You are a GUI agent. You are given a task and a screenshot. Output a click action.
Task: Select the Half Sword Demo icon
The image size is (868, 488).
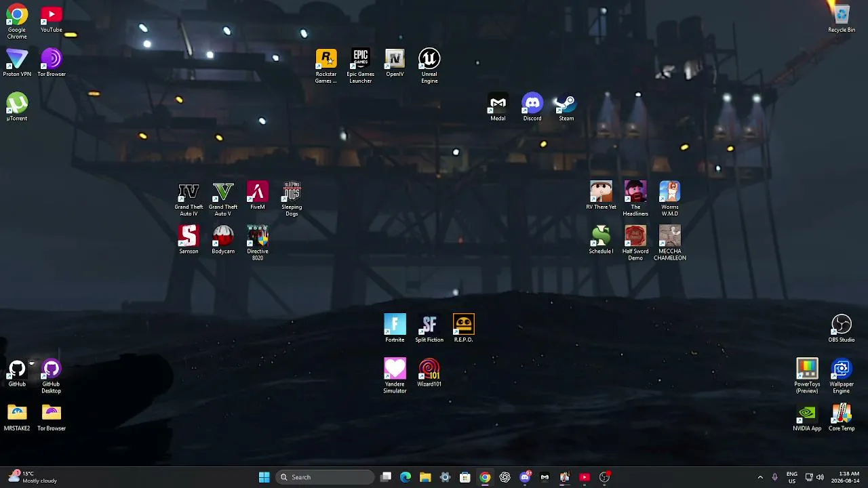tap(635, 243)
